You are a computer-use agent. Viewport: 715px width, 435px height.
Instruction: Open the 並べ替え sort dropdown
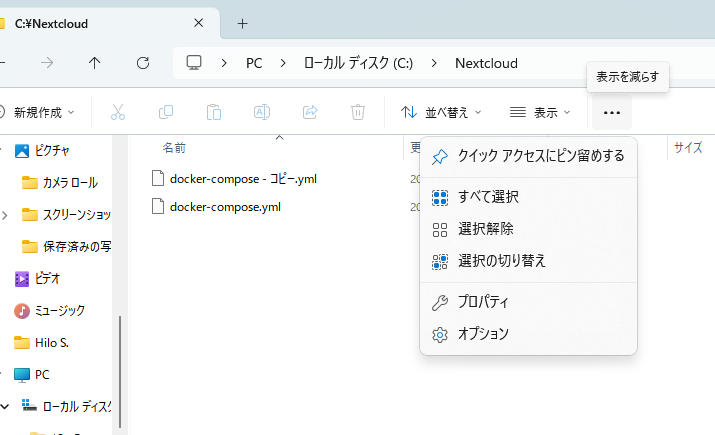(x=441, y=113)
